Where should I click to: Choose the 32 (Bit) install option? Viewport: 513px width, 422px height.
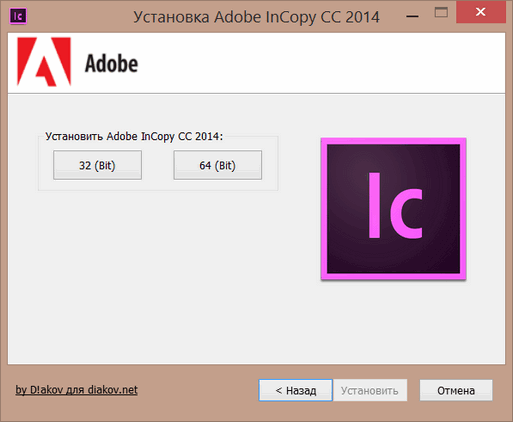pos(97,165)
